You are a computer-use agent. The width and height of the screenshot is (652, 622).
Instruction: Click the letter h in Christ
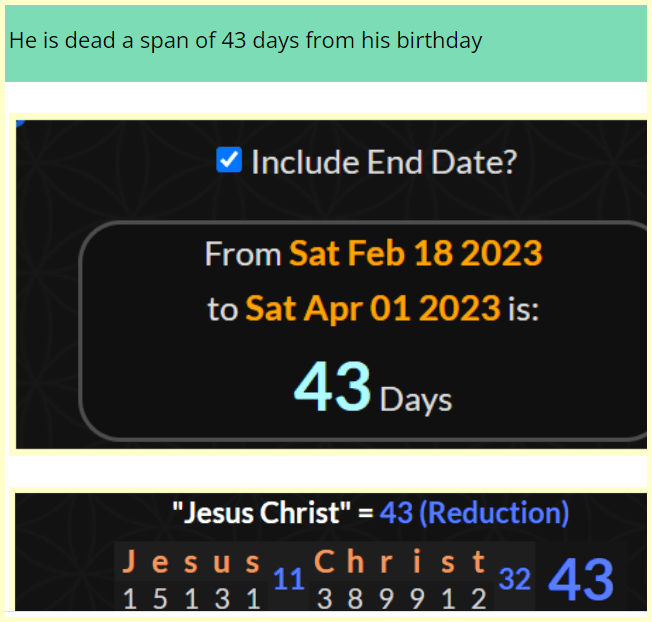(357, 564)
